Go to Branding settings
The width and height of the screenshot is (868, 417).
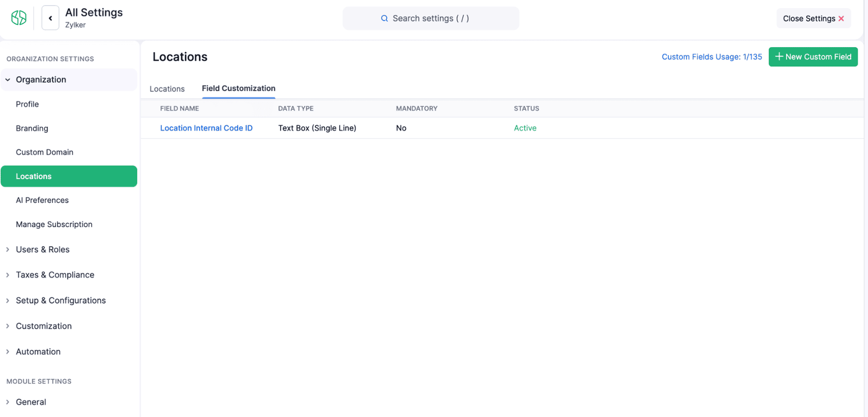[x=32, y=129]
